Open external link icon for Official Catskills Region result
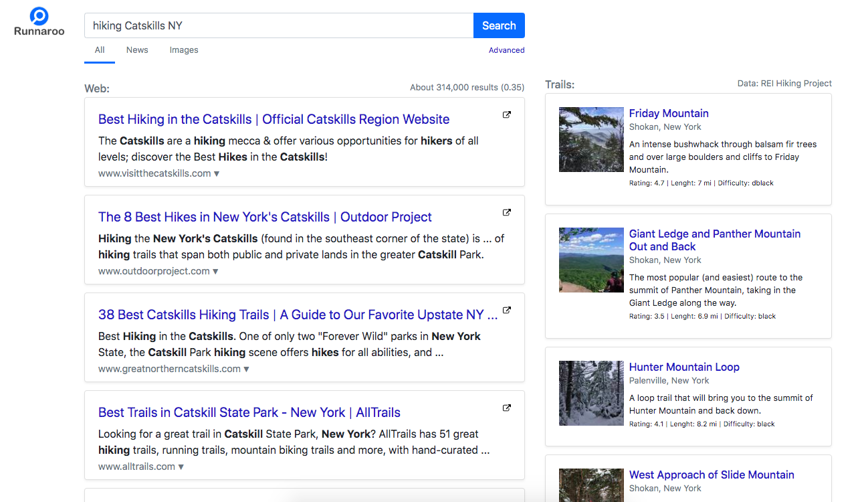The width and height of the screenshot is (868, 502). tap(506, 115)
